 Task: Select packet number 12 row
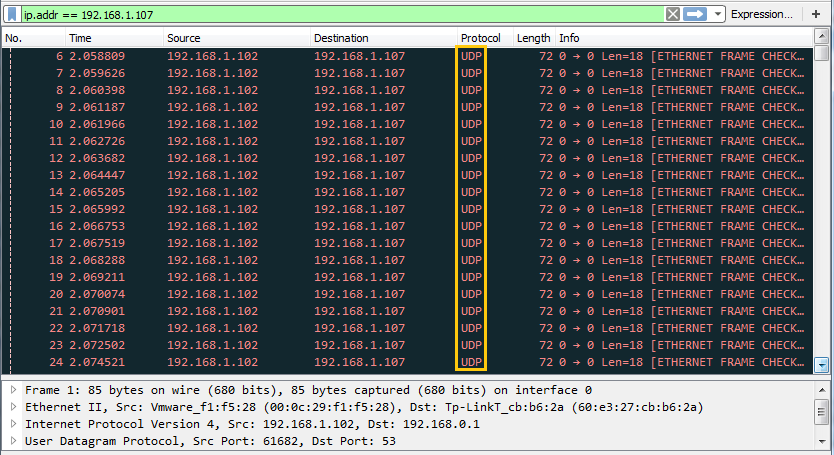408,159
